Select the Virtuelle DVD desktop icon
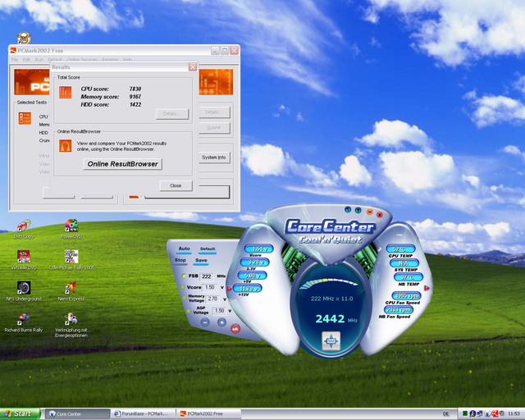The height and width of the screenshot is (420, 525). pyautogui.click(x=24, y=260)
